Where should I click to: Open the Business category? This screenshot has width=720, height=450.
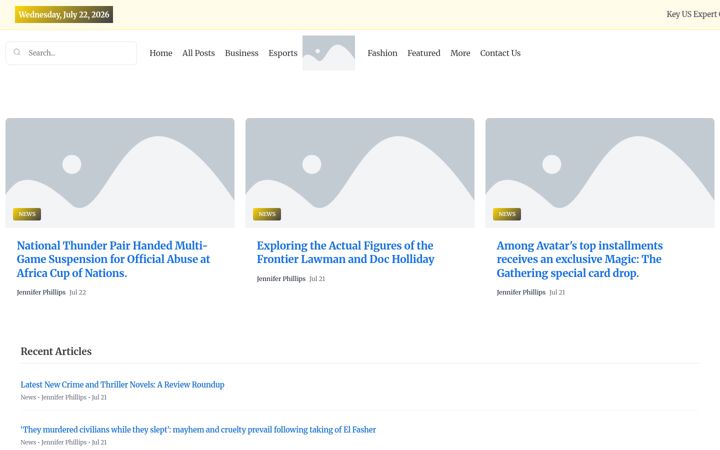[x=242, y=53]
